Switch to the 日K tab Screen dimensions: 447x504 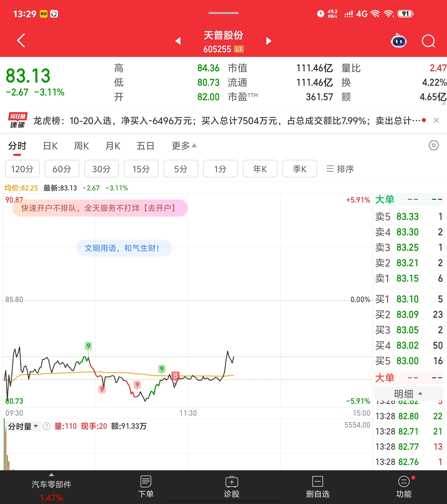(50, 146)
